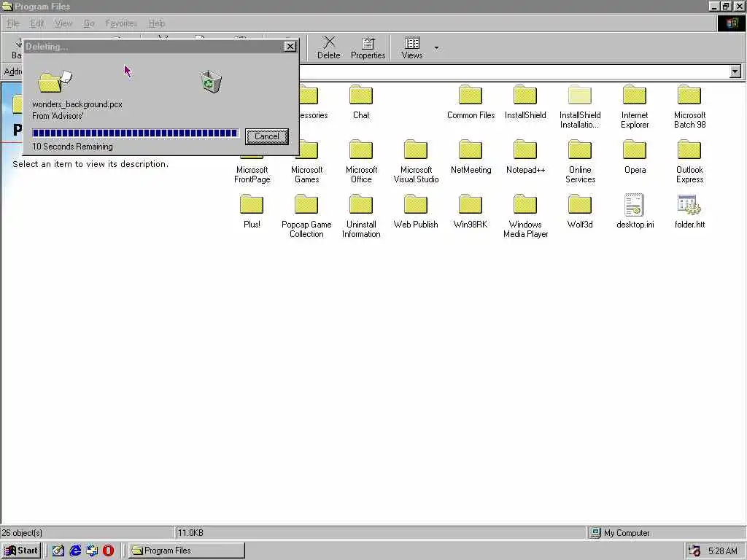Click the Delete toolbar button
The image size is (747, 560).
[329, 47]
